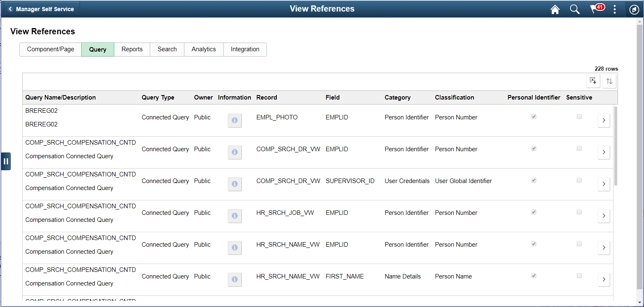Check the Sensitive checkbox on the BREREG02 row
Image resolution: width=644 pixels, height=307 pixels.
tap(579, 116)
